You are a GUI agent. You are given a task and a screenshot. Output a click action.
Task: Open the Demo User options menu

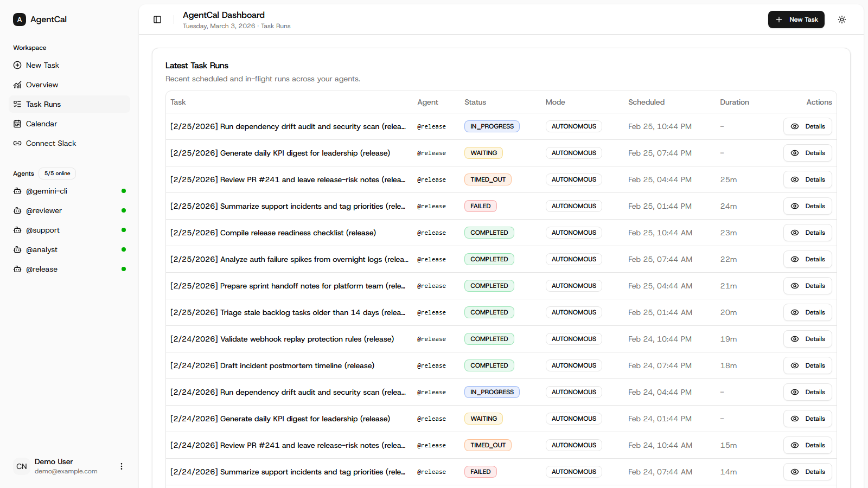(122, 466)
